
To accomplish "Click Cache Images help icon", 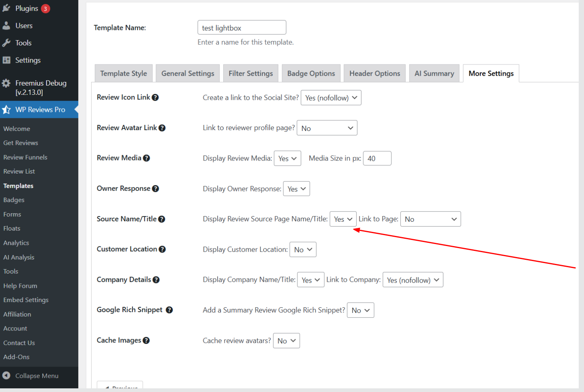I will click(x=146, y=341).
